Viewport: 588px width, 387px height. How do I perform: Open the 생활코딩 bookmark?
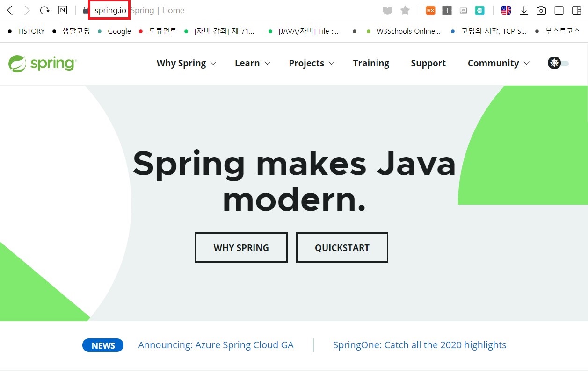(71, 31)
